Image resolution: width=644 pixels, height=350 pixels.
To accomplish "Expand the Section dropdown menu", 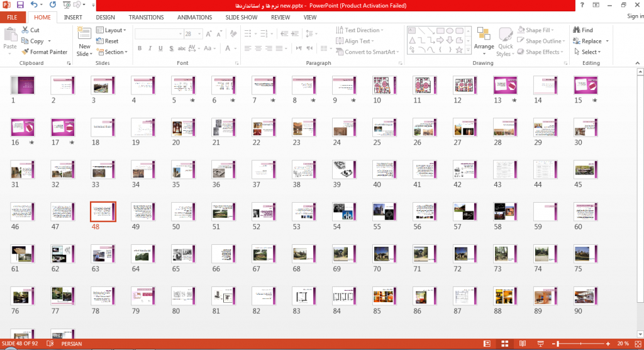I will 112,52.
